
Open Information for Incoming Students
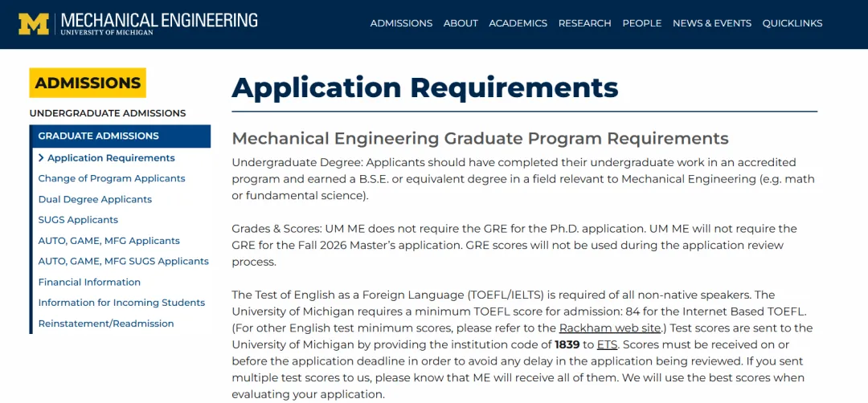[121, 303]
